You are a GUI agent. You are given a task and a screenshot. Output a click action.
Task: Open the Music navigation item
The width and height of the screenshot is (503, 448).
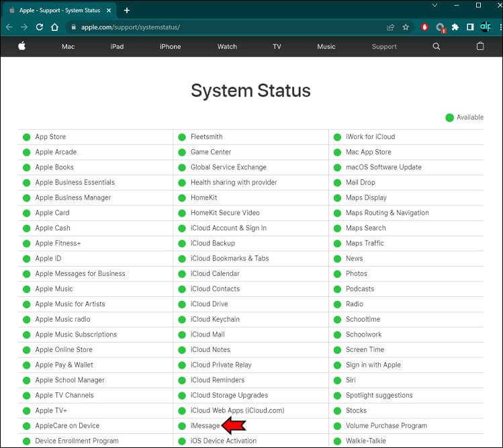326,46
